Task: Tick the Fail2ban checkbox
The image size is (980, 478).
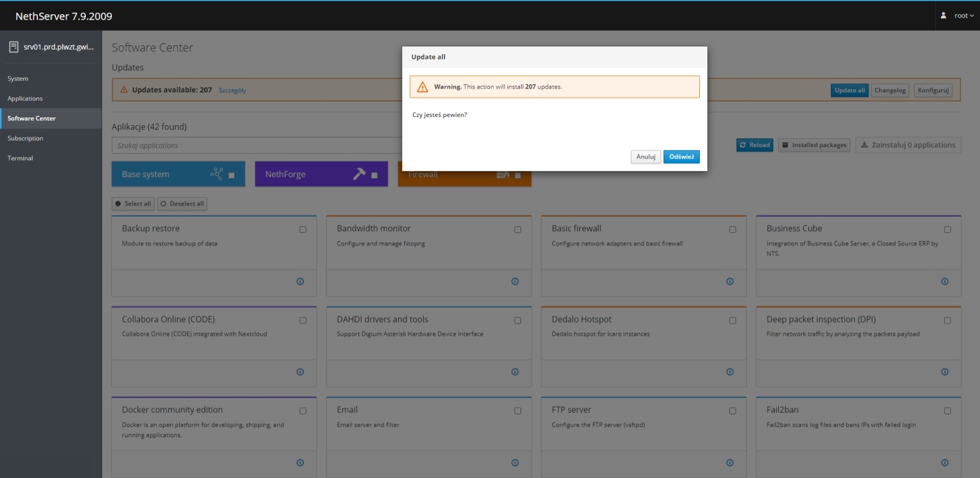Action: pyautogui.click(x=947, y=411)
